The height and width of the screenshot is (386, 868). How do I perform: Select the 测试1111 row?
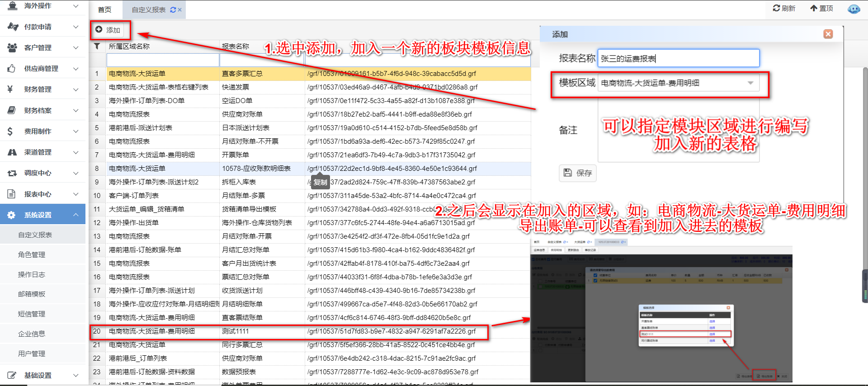click(310, 331)
